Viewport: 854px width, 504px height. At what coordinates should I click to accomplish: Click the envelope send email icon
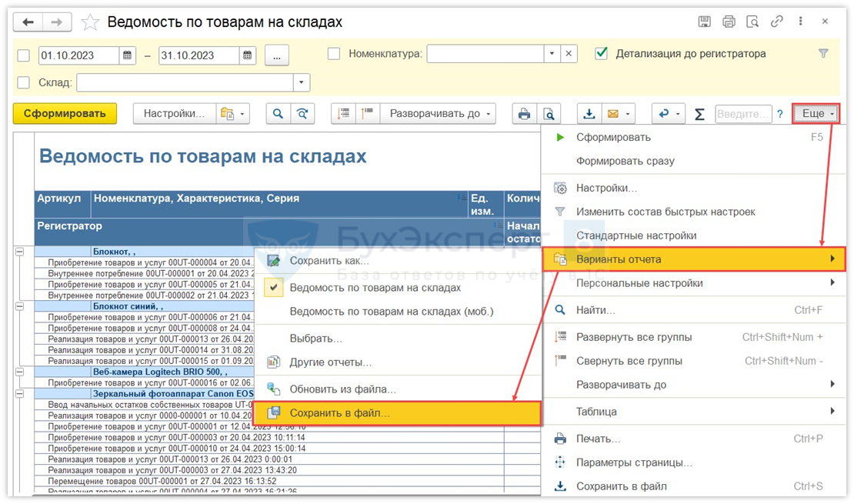click(613, 114)
